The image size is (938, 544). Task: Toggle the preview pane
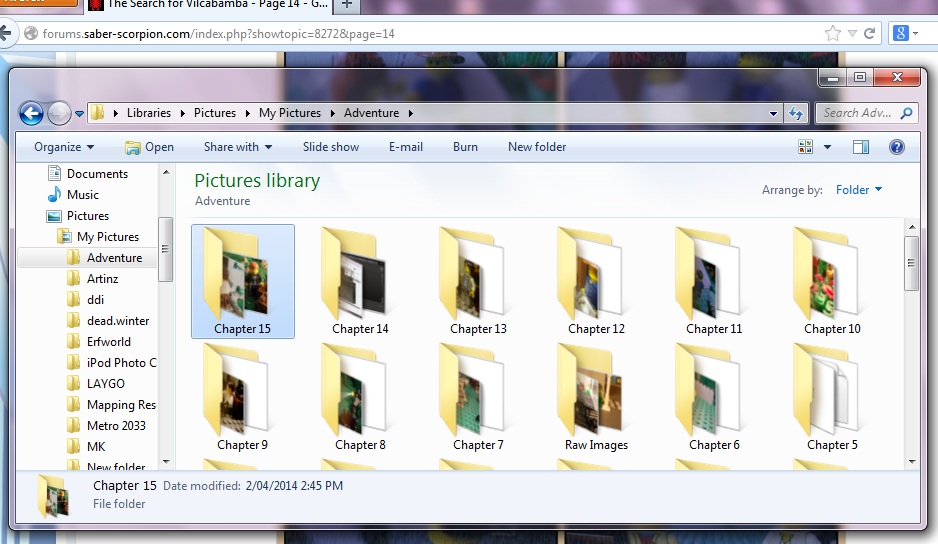(x=861, y=147)
